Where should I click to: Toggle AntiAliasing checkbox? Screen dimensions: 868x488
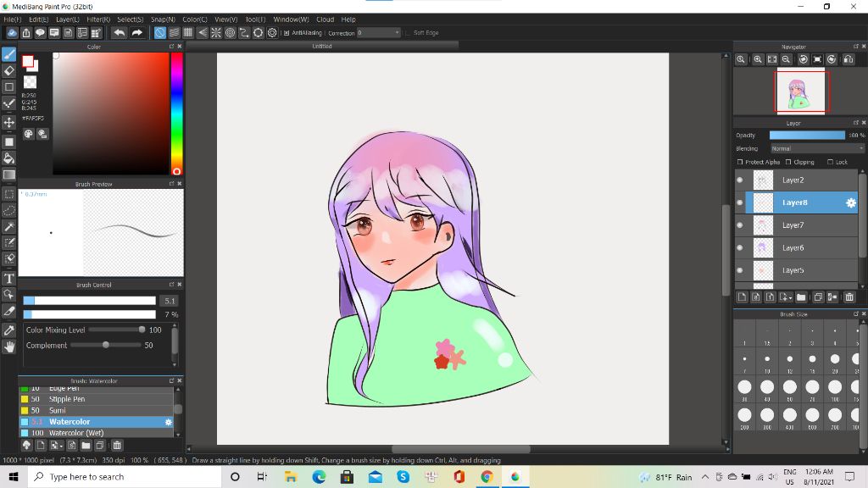coord(287,33)
